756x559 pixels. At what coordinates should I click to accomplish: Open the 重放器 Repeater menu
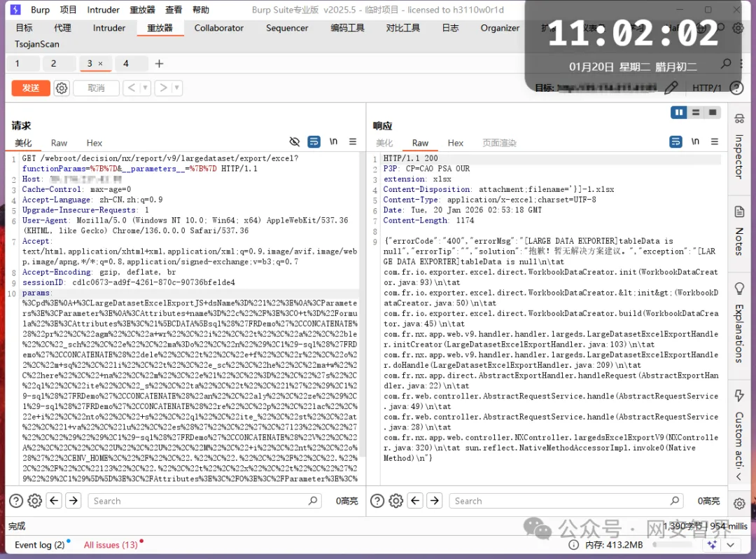pyautogui.click(x=142, y=10)
